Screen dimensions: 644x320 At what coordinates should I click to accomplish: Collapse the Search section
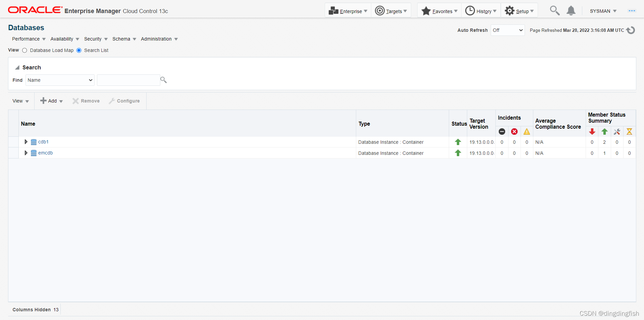(x=17, y=67)
